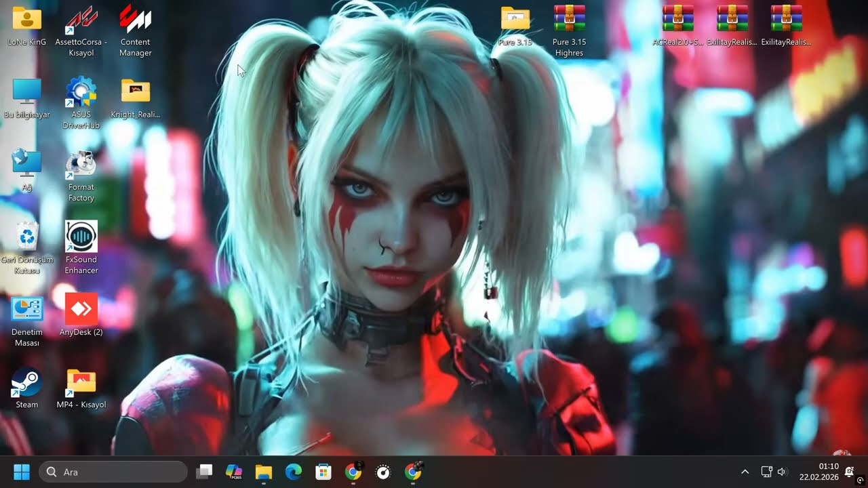Open the Windows Start menu

coord(22,472)
